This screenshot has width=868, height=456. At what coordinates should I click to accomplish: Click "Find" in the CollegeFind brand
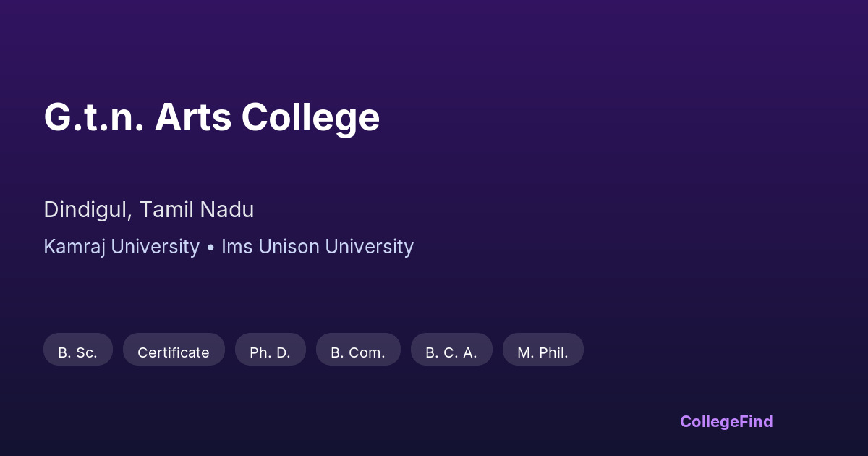[x=757, y=421]
